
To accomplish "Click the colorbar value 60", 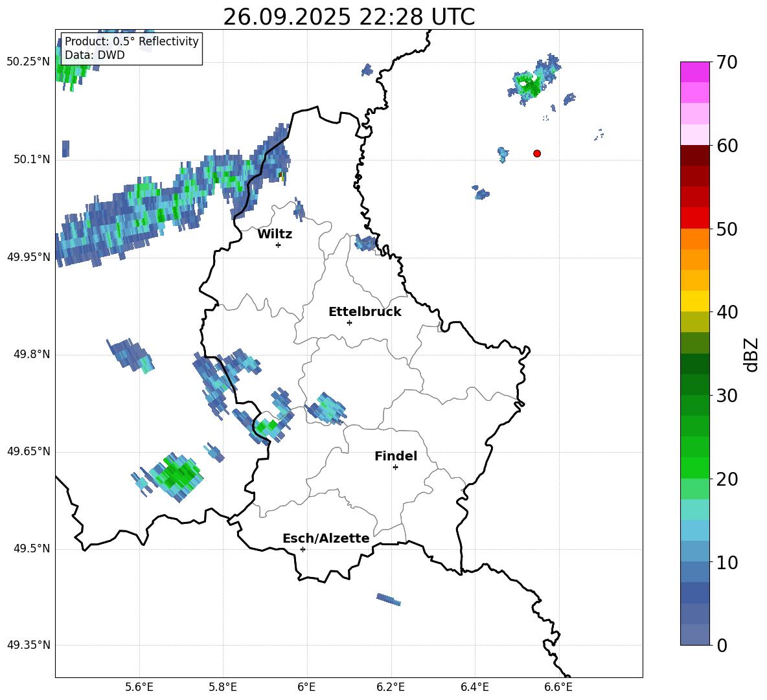I will coord(727,146).
